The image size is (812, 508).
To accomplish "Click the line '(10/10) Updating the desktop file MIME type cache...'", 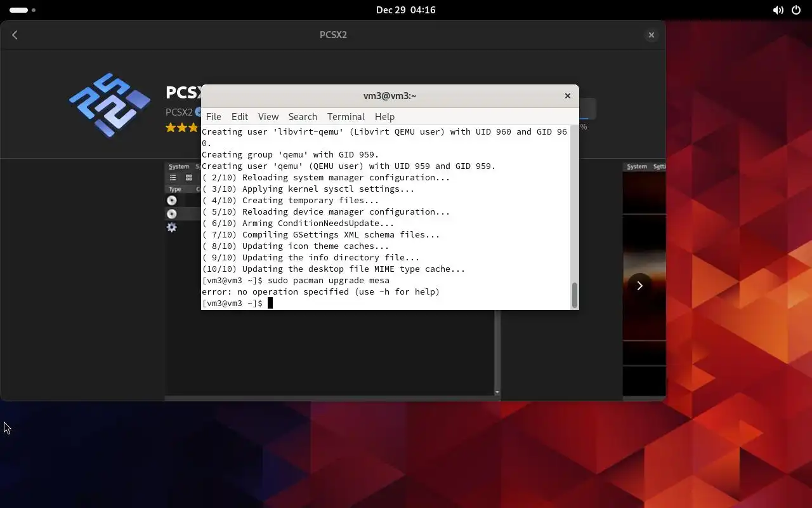I will tap(334, 269).
